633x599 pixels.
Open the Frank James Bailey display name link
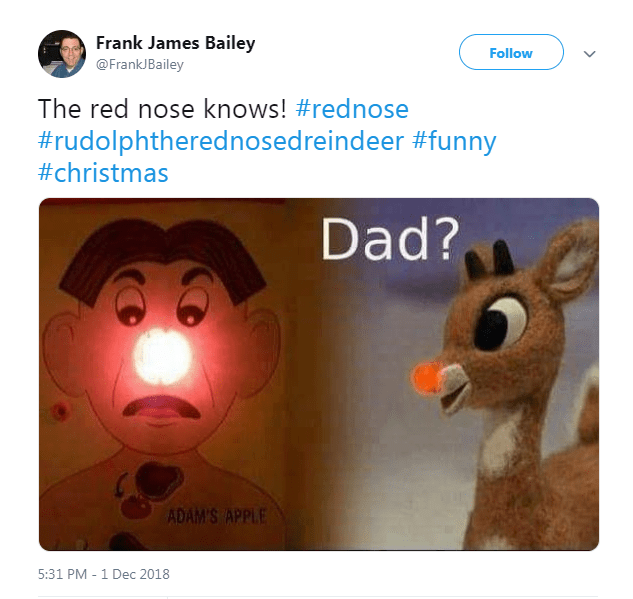175,43
